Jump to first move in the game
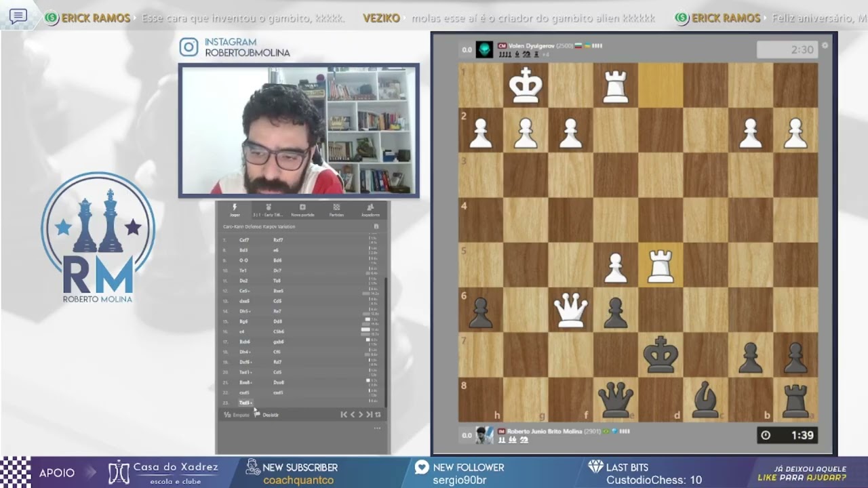This screenshot has width=868, height=488. tap(344, 414)
